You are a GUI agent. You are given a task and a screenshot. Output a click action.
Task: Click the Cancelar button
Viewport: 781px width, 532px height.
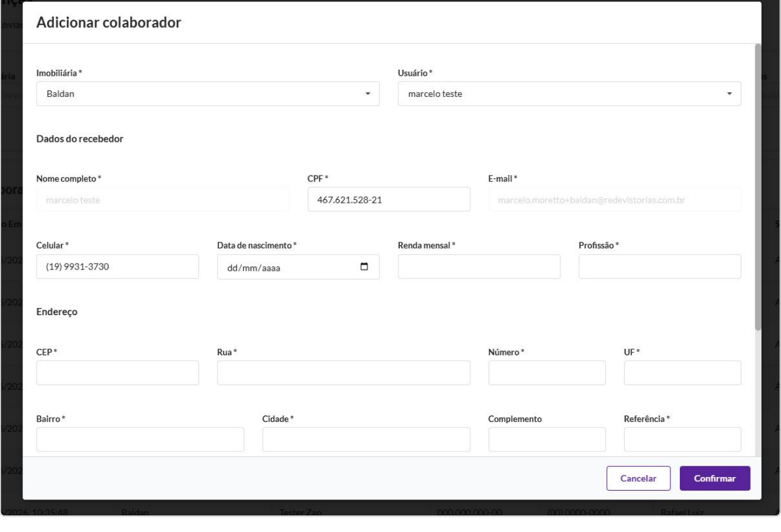click(638, 478)
